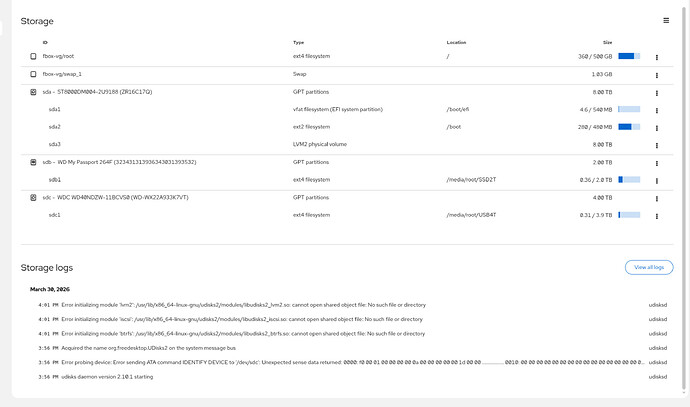
Task: Open actions menu for sdb1 filesystem
Action: point(657,180)
